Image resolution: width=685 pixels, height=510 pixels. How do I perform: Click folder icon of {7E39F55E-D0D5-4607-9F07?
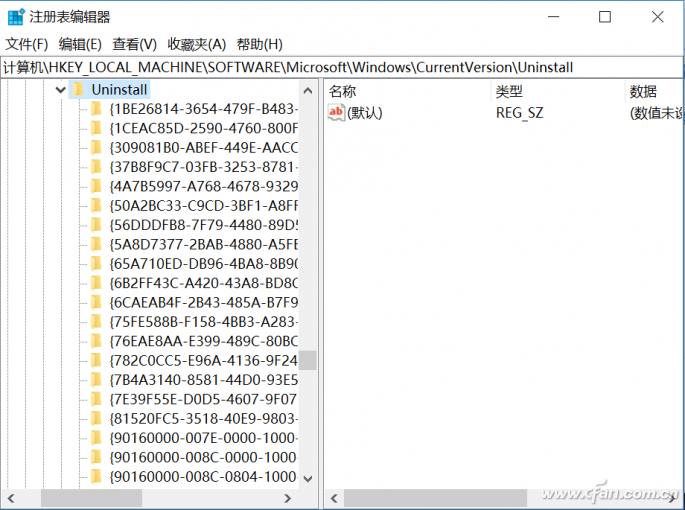tap(97, 399)
